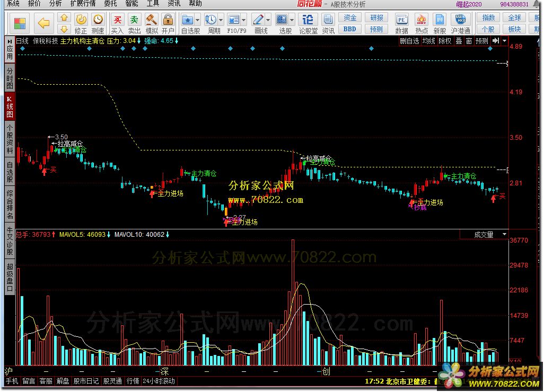The height and width of the screenshot is (392, 544).
Task: Open the 修正 correction tool
Action: click(81, 23)
